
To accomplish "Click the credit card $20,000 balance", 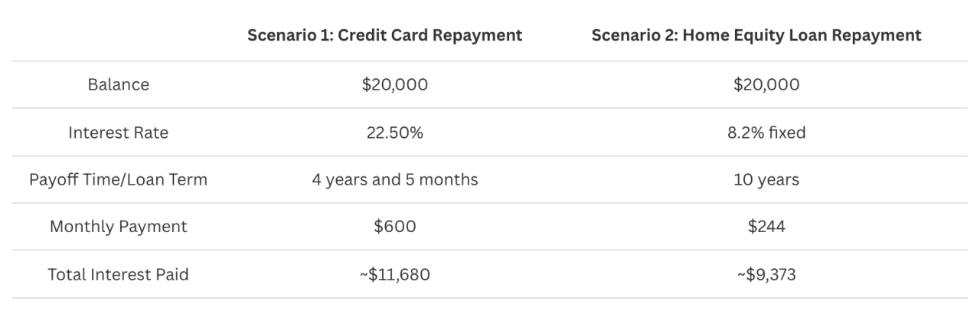I will (x=395, y=85).
